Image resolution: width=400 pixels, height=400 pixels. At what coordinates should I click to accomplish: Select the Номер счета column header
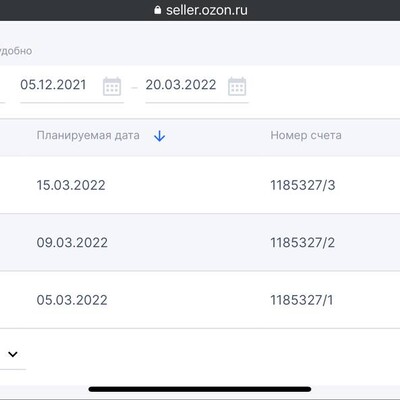[306, 135]
